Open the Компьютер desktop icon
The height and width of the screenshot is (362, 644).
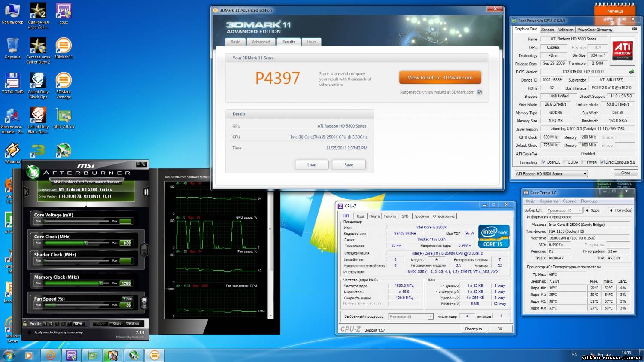13,13
